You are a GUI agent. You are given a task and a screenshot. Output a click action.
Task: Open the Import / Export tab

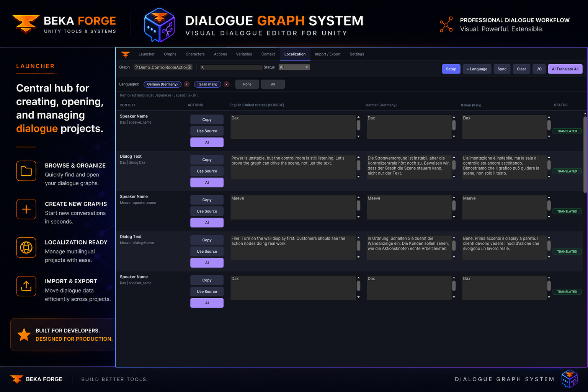pyautogui.click(x=328, y=54)
